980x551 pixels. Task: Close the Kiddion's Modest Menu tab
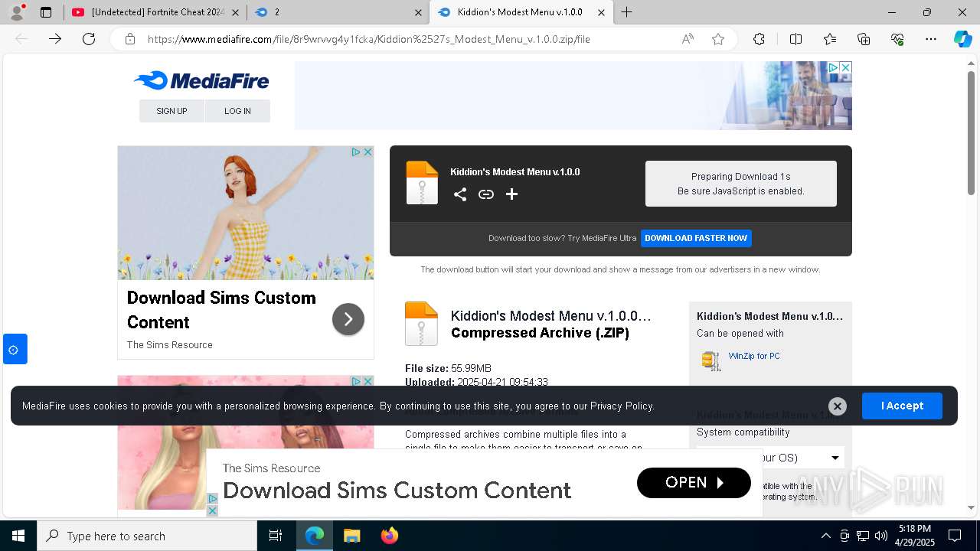coord(601,12)
